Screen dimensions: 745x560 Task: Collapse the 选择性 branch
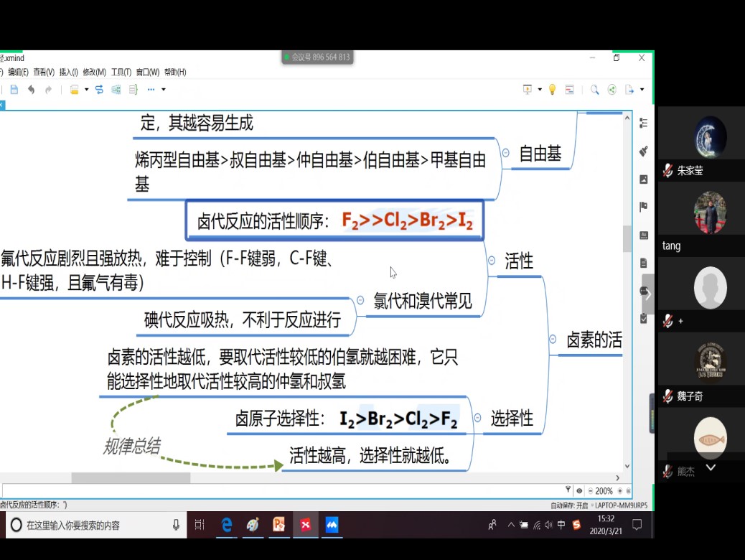477,419
